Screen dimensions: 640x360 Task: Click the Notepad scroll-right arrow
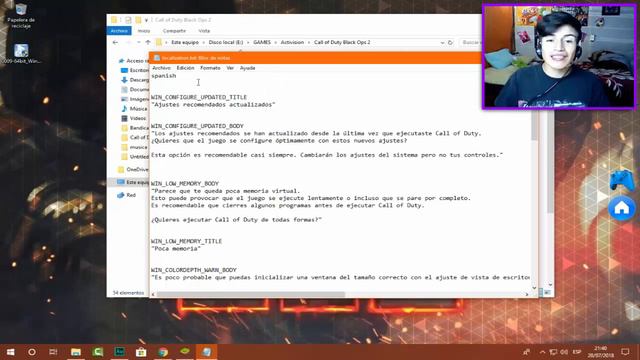pos(527,294)
